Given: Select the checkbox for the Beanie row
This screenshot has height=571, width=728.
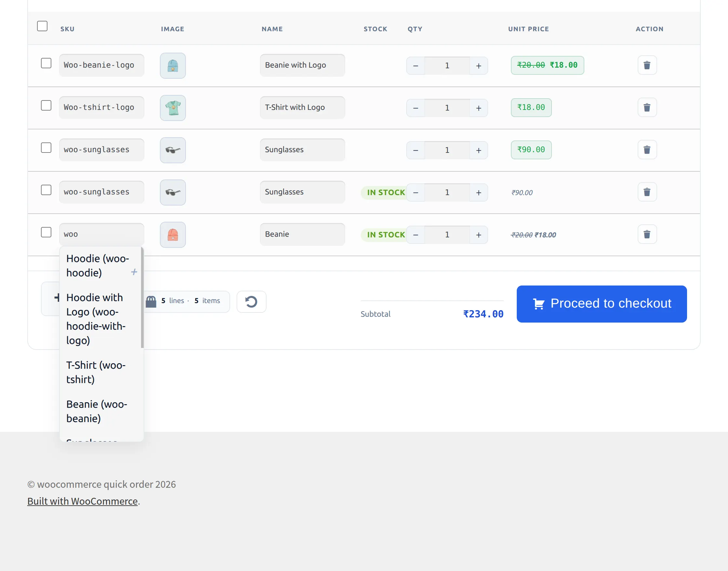Looking at the screenshot, I should click(46, 232).
